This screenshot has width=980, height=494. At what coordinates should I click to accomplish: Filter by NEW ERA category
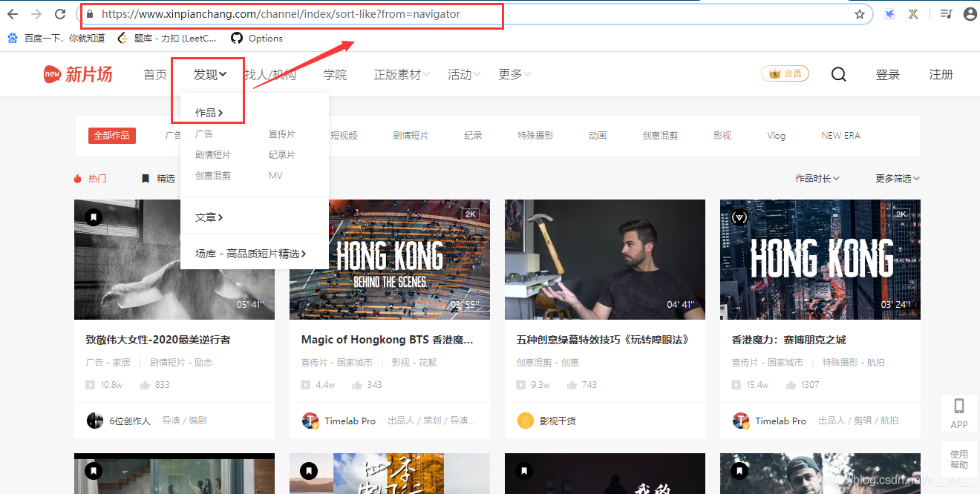click(840, 136)
